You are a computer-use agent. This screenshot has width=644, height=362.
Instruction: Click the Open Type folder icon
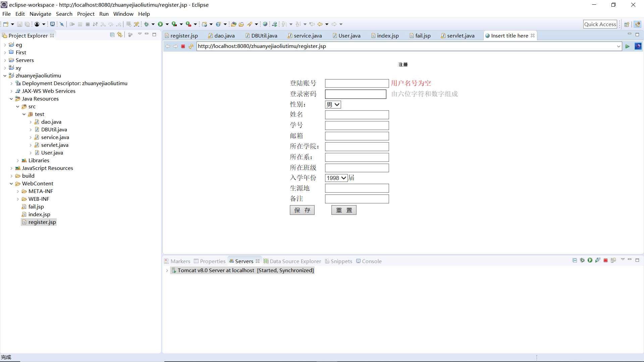coord(234,24)
